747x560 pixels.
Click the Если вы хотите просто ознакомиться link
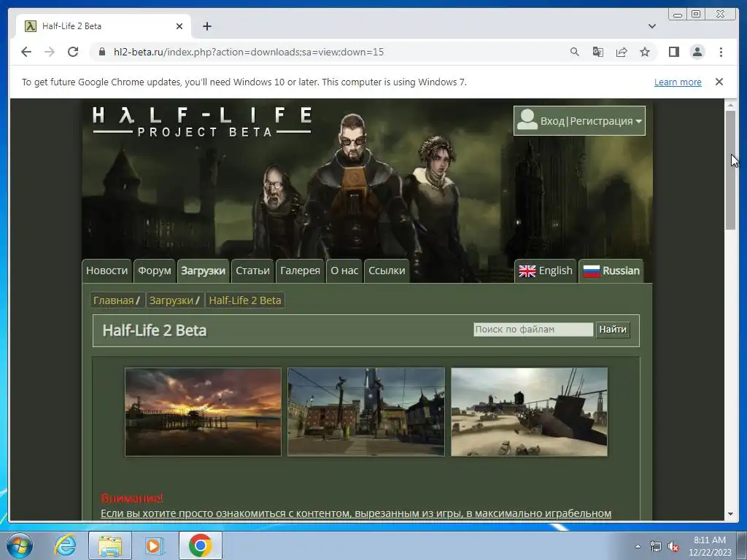(x=356, y=513)
